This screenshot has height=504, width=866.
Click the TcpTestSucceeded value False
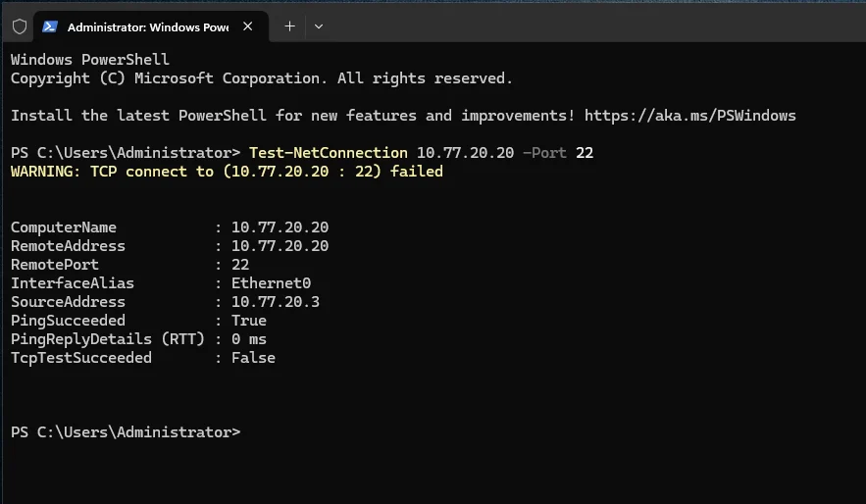point(253,358)
